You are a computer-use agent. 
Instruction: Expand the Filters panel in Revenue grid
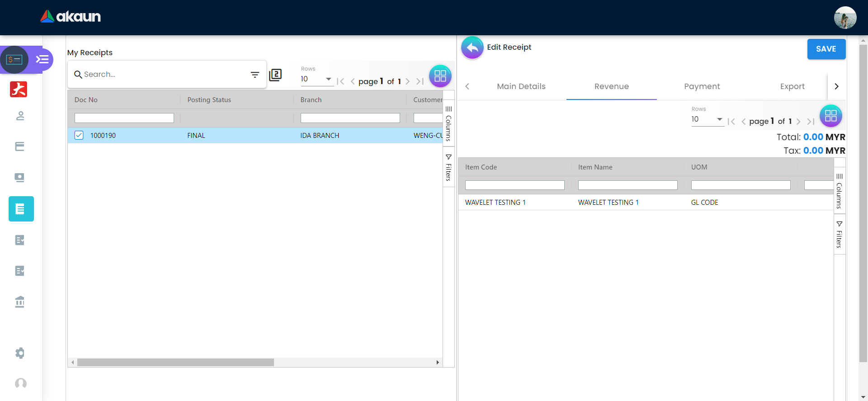point(839,234)
